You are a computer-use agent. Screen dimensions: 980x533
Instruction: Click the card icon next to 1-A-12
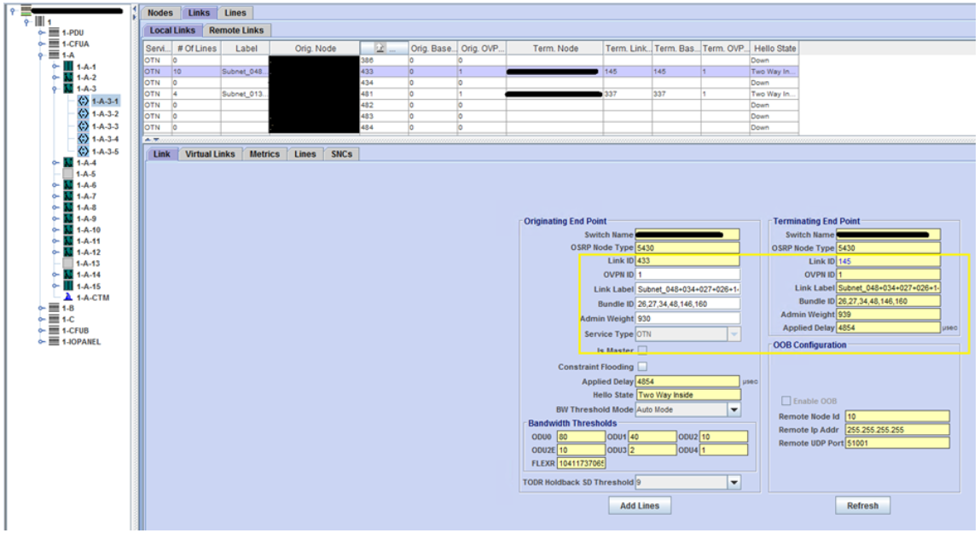click(x=68, y=252)
